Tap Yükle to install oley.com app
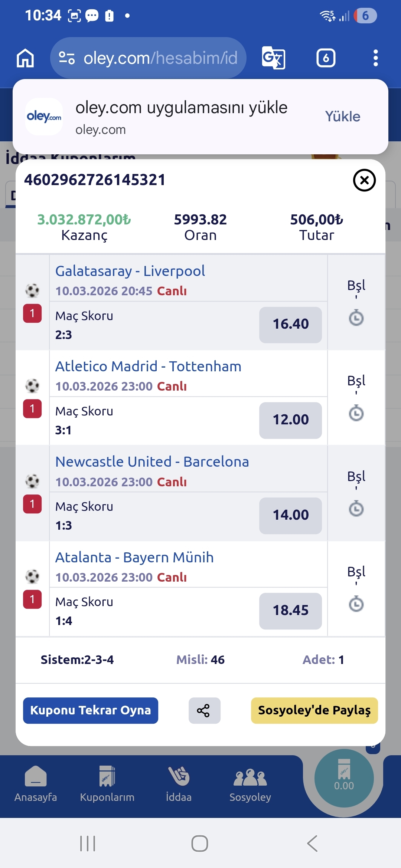This screenshot has height=868, width=401. (x=342, y=116)
